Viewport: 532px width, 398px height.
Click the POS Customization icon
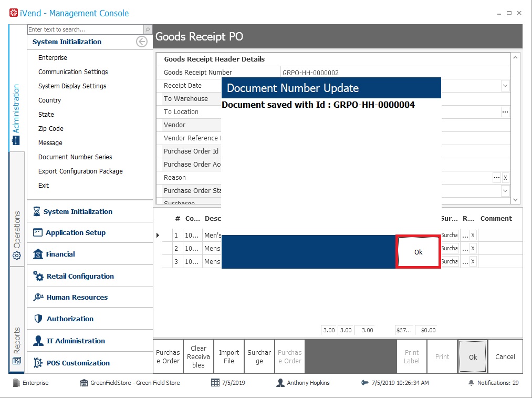click(38, 363)
